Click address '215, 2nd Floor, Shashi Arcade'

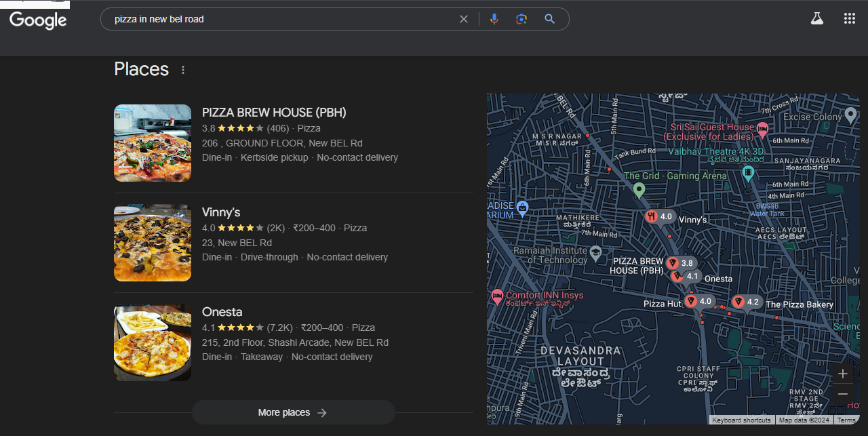295,342
